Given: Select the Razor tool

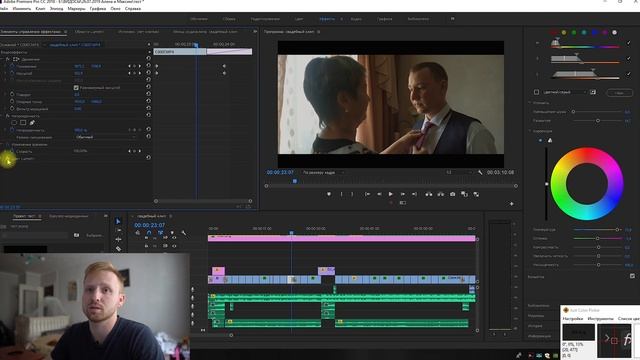Looking at the screenshot, I should 118,248.
